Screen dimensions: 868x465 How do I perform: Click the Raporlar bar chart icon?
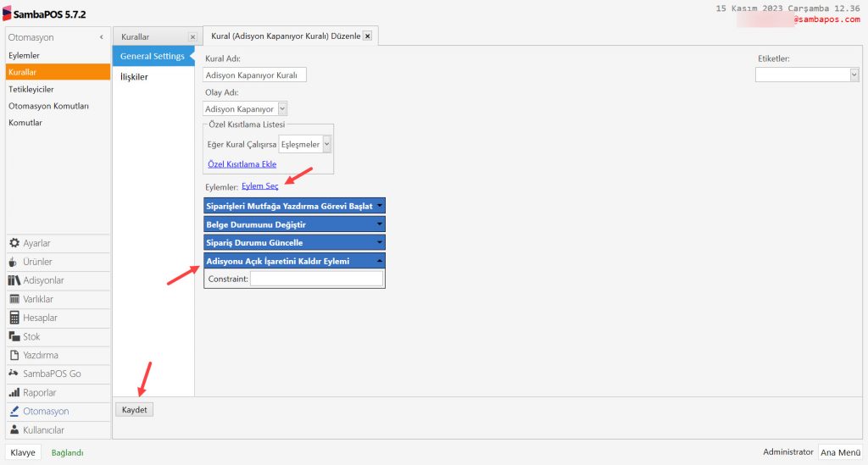coord(14,393)
